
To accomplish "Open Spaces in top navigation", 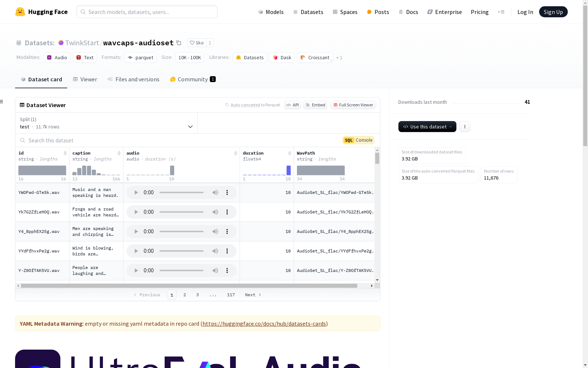I will (345, 12).
